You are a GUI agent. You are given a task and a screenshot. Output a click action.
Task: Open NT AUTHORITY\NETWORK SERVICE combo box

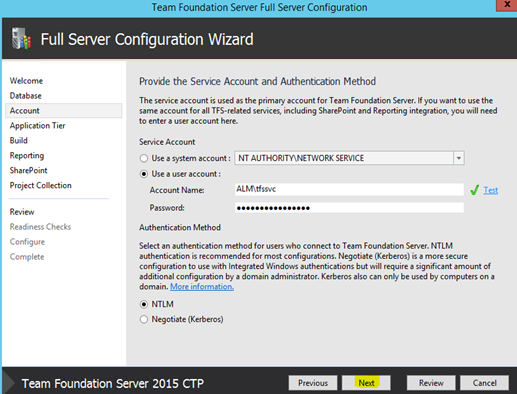[x=349, y=158]
